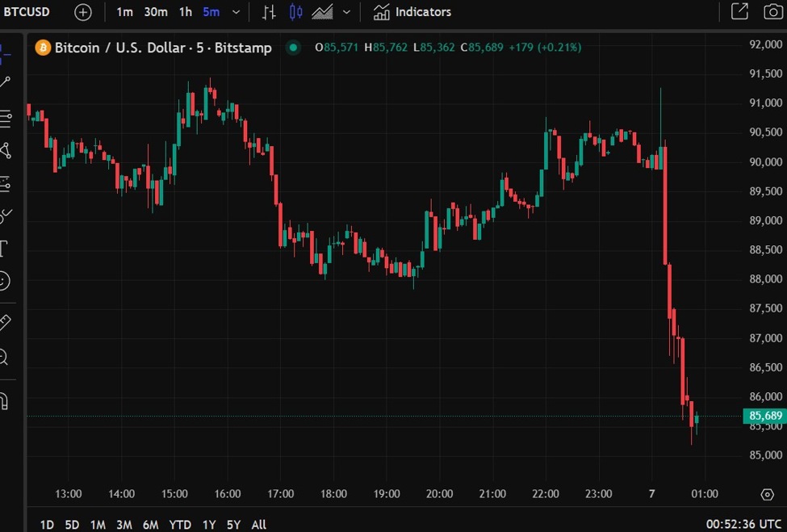Image resolution: width=787 pixels, height=532 pixels.
Task: Click the 85,000 price axis label
Action: pyautogui.click(x=765, y=455)
